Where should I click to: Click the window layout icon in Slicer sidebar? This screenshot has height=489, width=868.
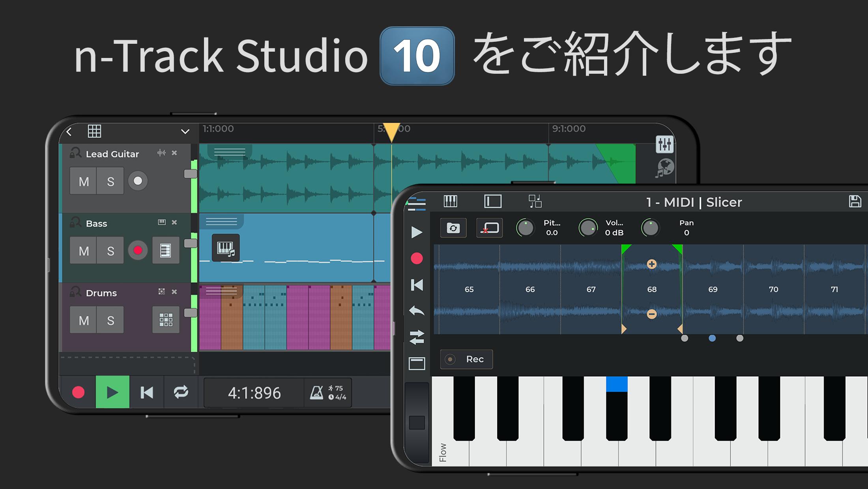pos(417,364)
